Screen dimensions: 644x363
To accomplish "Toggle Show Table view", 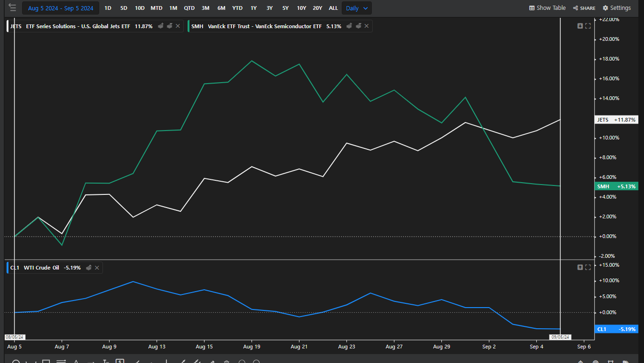I will 547,8.
